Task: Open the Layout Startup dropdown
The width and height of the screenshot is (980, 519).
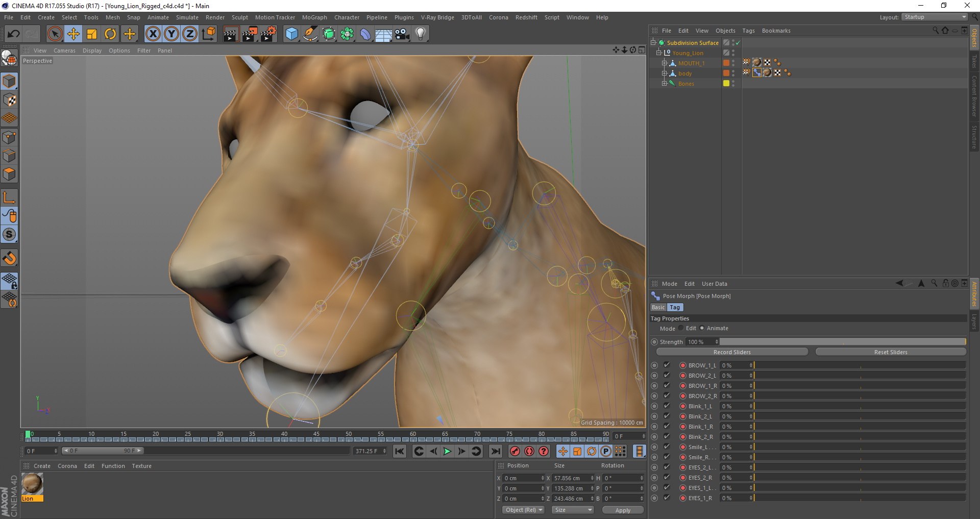Action: coord(935,17)
